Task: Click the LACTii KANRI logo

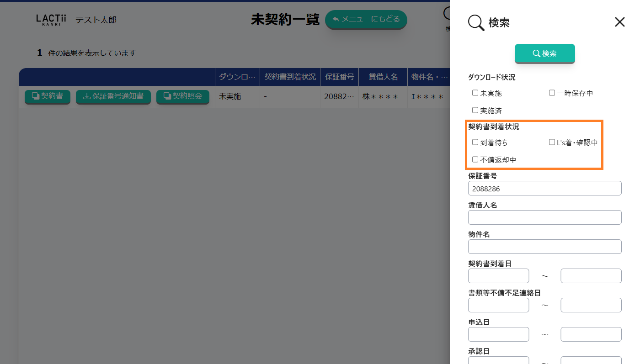Action: [51, 20]
